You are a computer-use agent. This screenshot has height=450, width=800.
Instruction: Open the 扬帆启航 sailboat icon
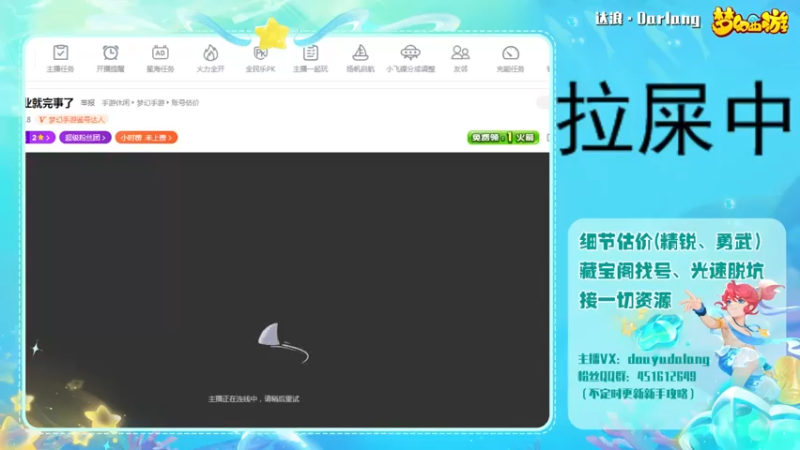pyautogui.click(x=360, y=53)
